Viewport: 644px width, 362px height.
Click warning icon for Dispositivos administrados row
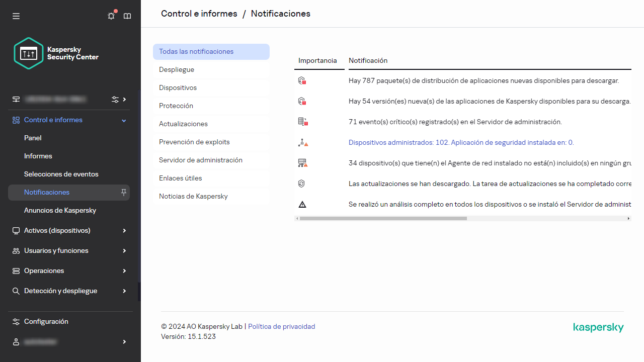(302, 142)
